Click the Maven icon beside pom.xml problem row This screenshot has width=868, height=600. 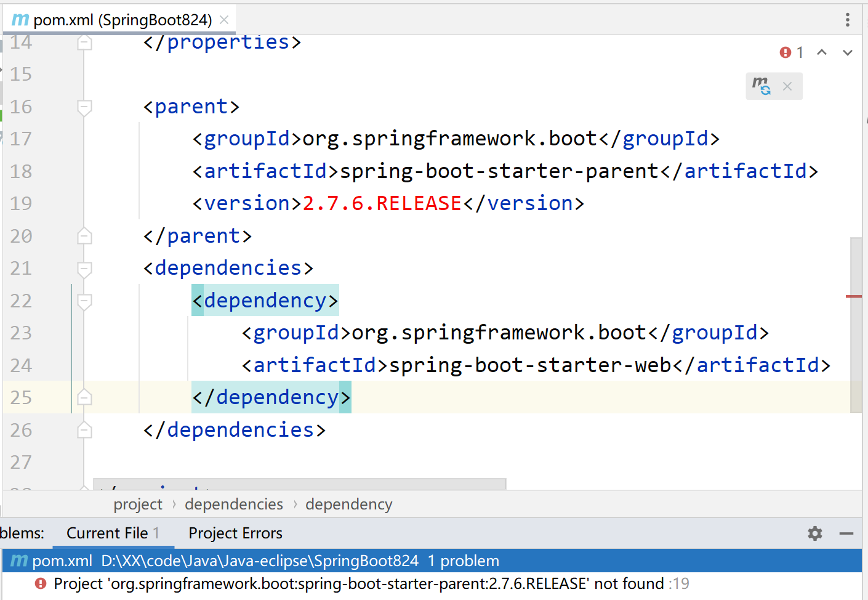(x=19, y=561)
